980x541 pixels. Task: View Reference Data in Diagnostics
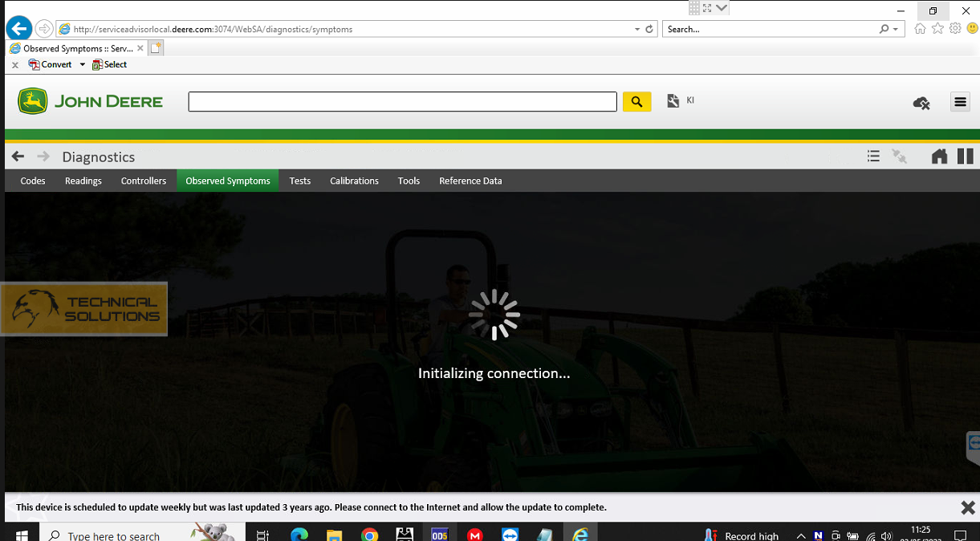coord(470,181)
